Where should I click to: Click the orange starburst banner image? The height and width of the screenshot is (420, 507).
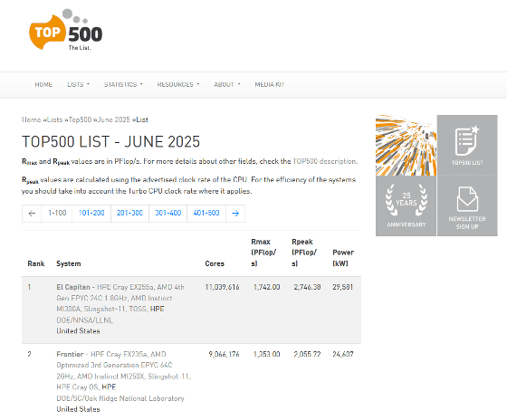point(407,145)
